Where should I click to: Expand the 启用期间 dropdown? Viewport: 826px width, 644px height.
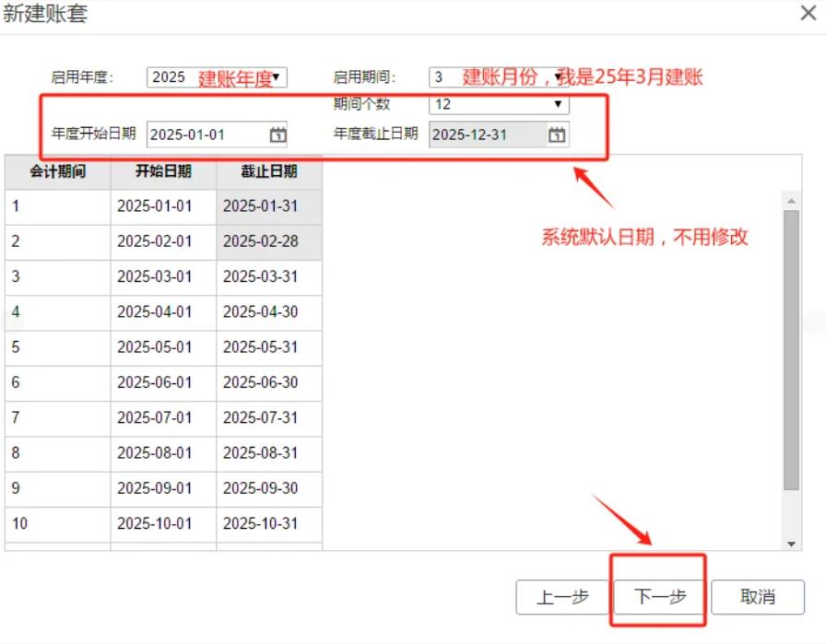(x=557, y=77)
